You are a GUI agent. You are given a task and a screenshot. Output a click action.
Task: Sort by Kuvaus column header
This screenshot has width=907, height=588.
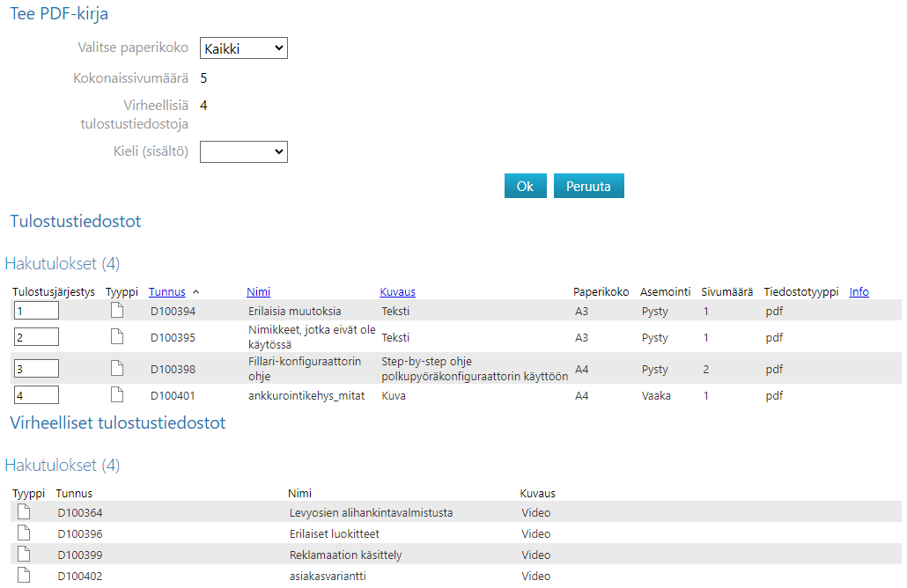point(397,291)
